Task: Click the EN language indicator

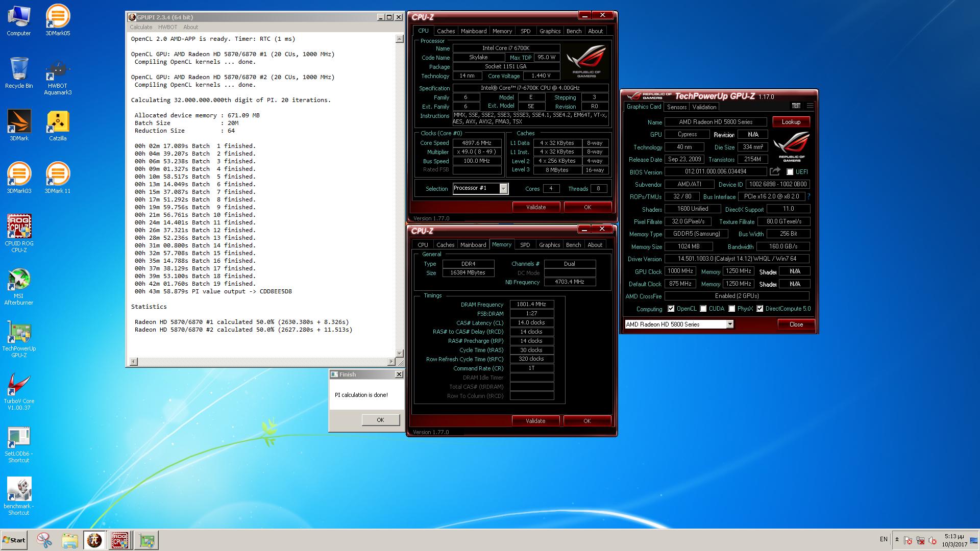Action: point(884,539)
